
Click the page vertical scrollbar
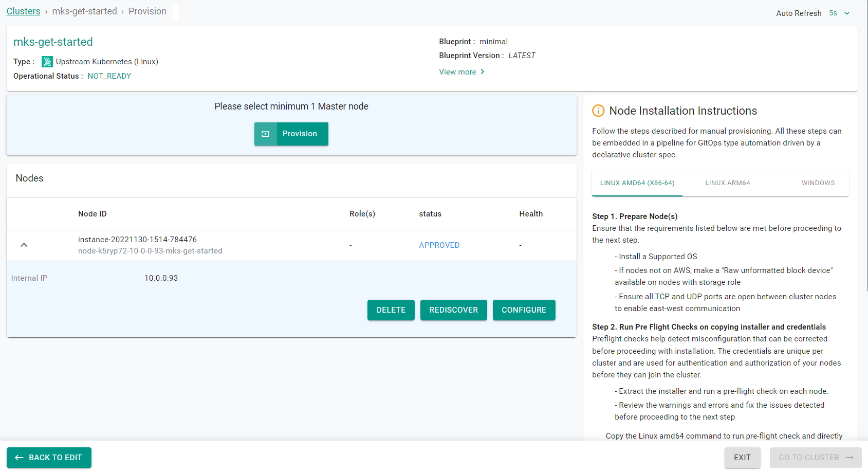point(867,146)
